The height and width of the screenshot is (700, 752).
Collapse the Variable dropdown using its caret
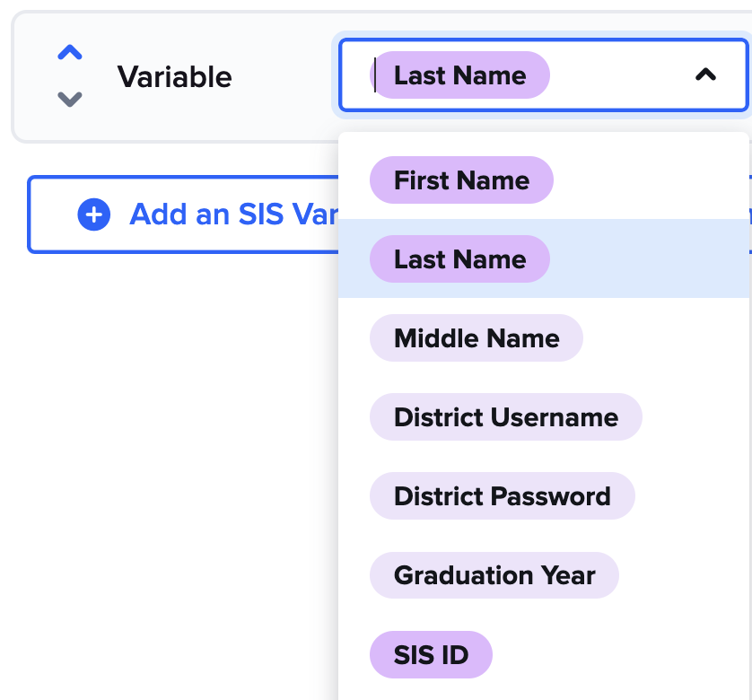click(705, 75)
